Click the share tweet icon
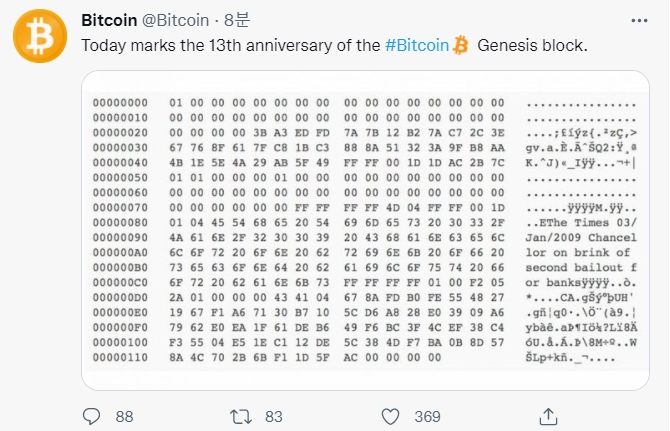This screenshot has height=431, width=670. [x=547, y=415]
